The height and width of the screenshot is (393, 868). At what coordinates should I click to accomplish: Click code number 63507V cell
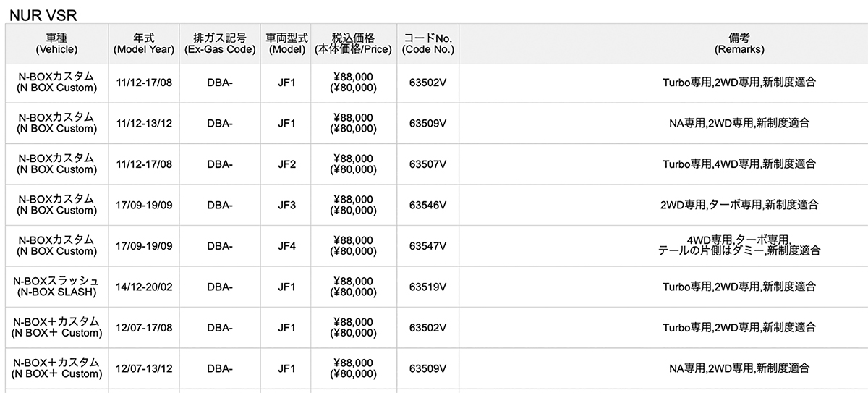427,164
